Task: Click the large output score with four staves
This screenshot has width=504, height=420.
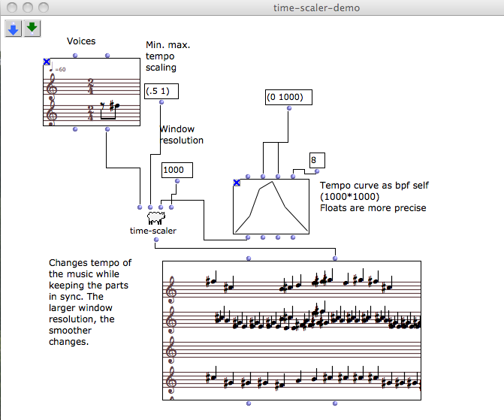Action: point(291,331)
